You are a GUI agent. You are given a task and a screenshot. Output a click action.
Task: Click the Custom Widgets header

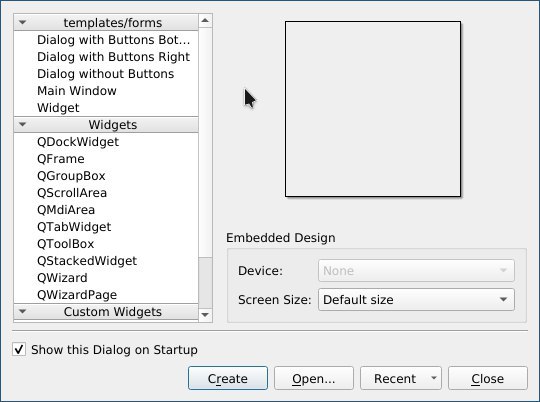(106, 311)
